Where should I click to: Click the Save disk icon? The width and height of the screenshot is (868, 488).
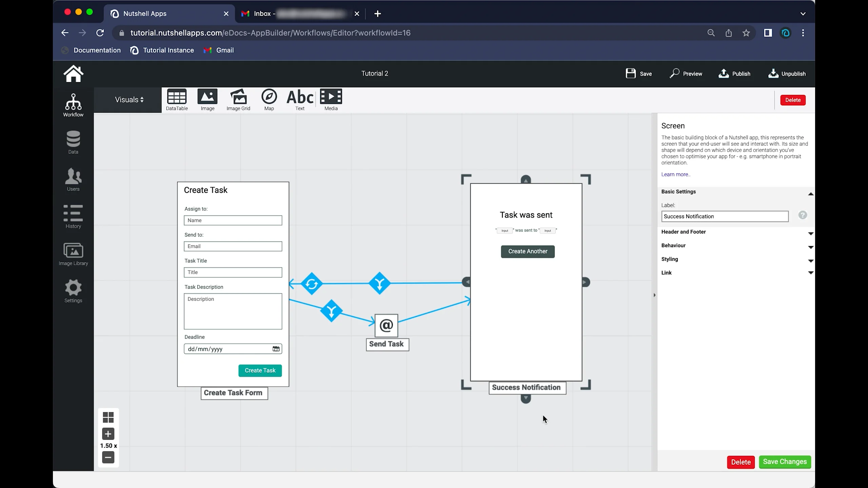[x=630, y=74]
